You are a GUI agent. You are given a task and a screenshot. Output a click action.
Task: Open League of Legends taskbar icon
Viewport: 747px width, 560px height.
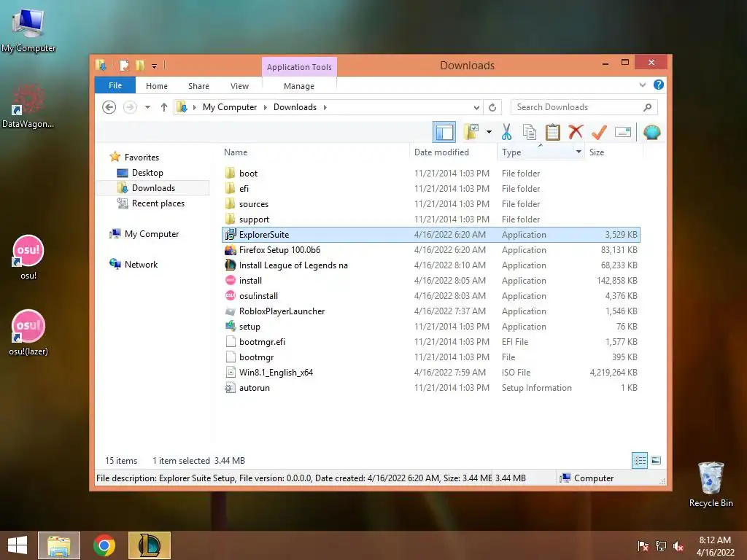150,545
